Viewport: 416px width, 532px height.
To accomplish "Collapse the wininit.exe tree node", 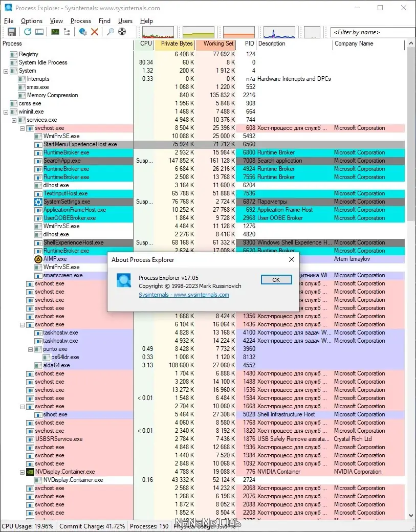I will [6, 112].
